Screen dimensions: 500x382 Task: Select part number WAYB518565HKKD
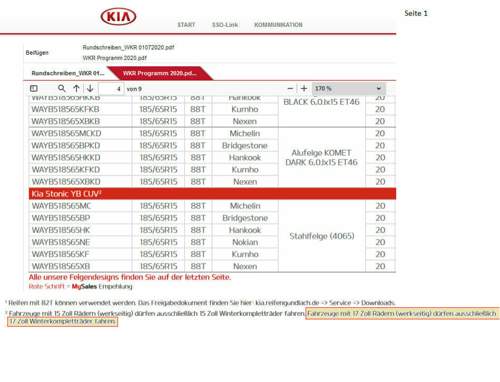[x=66, y=158]
